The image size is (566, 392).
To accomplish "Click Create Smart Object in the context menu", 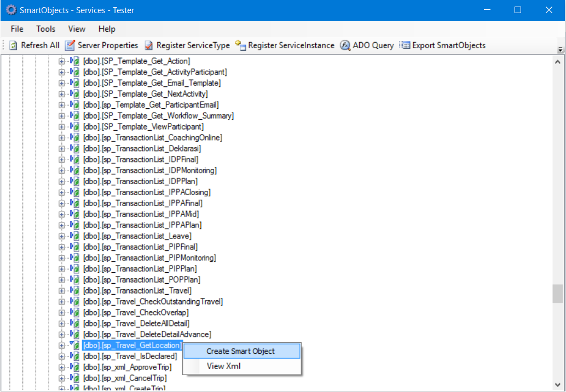I will (241, 350).
